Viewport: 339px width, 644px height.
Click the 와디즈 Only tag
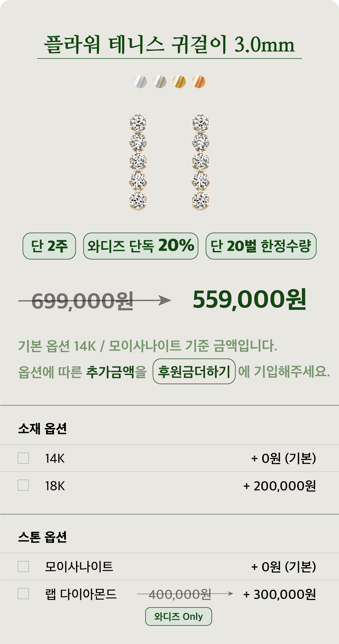pyautogui.click(x=179, y=616)
